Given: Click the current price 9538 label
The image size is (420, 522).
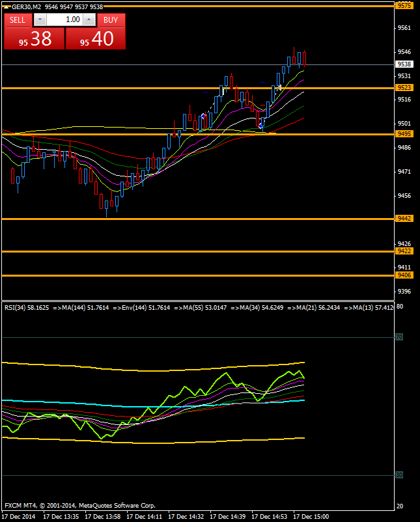Looking at the screenshot, I should pyautogui.click(x=404, y=64).
